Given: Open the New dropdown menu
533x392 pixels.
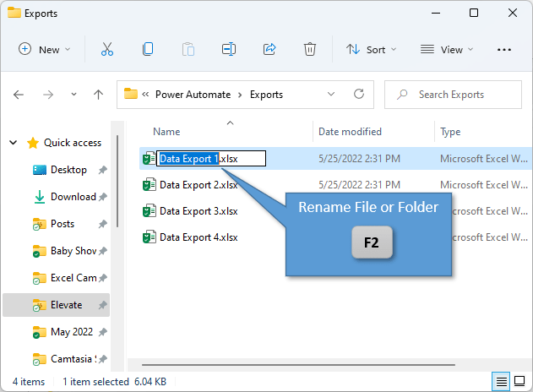Looking at the screenshot, I should pos(45,50).
